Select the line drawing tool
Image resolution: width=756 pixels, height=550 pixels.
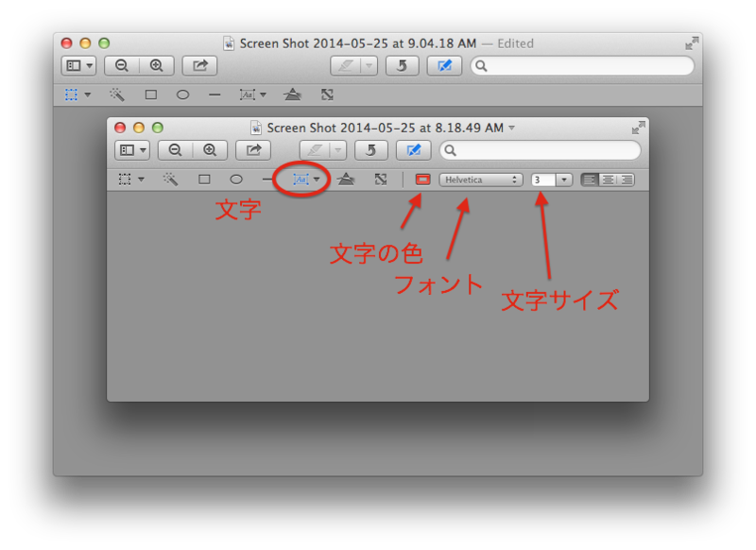pos(266,179)
